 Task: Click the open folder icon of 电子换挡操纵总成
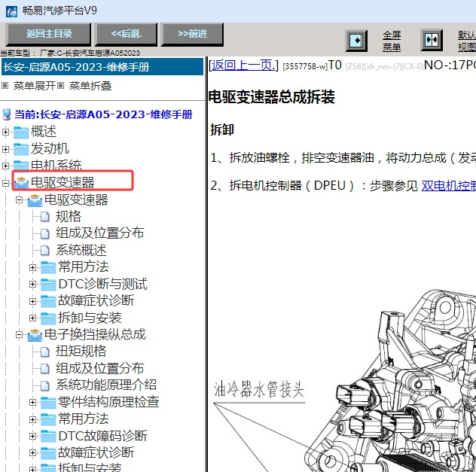35,335
